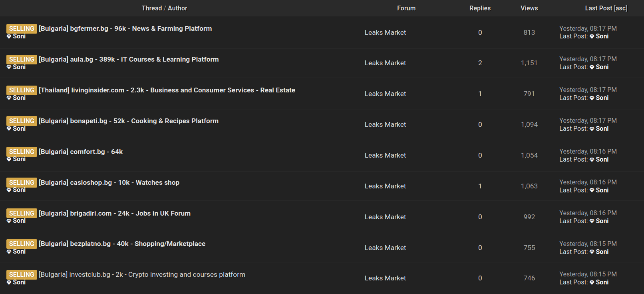
Task: Click SELLING prefix on comfort.bg thread
Action: (x=22, y=152)
